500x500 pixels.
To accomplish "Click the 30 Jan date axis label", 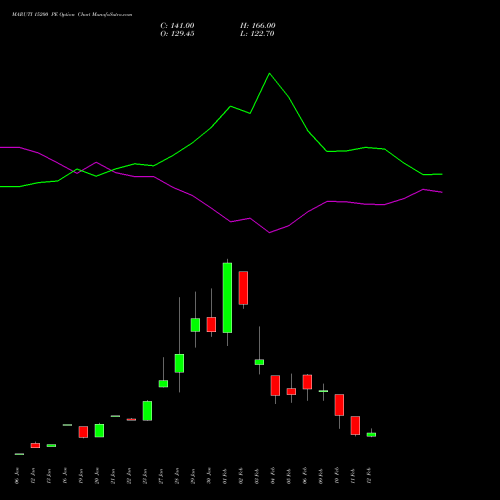I will pyautogui.click(x=209, y=476).
